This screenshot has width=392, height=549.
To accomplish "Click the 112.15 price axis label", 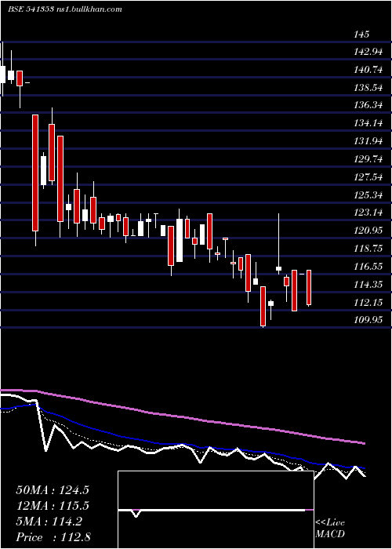I will coord(368,303).
